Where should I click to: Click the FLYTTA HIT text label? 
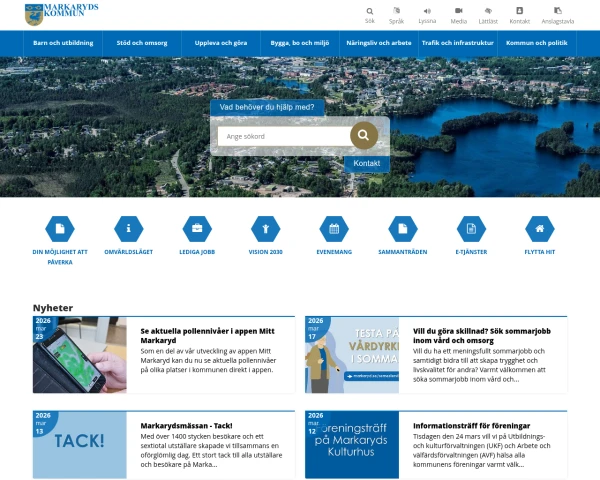540,252
